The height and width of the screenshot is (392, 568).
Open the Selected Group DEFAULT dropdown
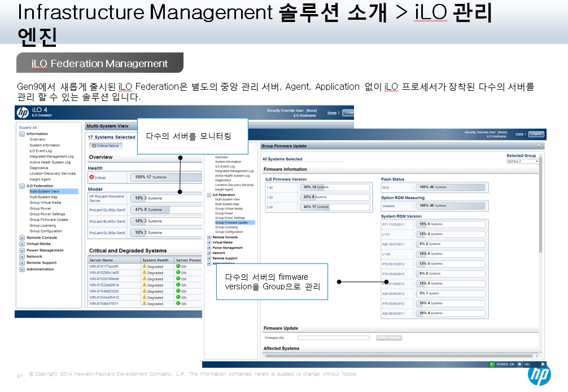pyautogui.click(x=522, y=161)
